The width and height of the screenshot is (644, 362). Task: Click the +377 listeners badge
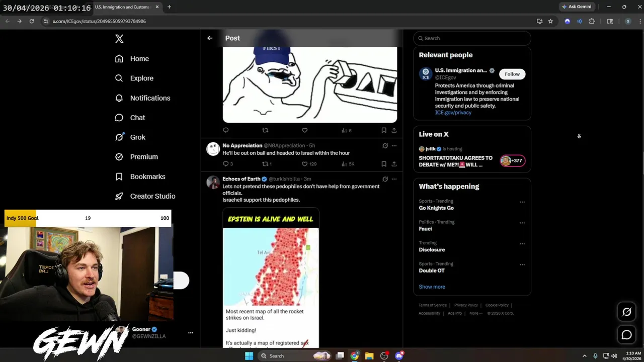(512, 161)
